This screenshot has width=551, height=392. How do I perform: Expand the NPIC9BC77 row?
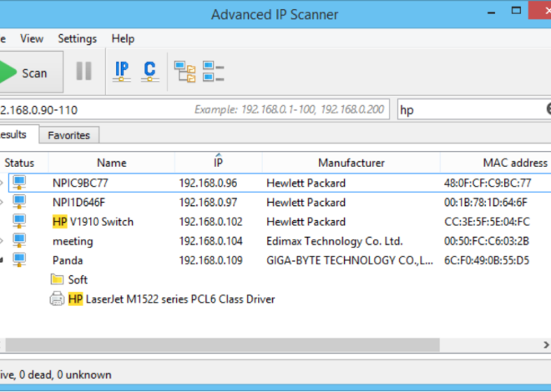2,183
